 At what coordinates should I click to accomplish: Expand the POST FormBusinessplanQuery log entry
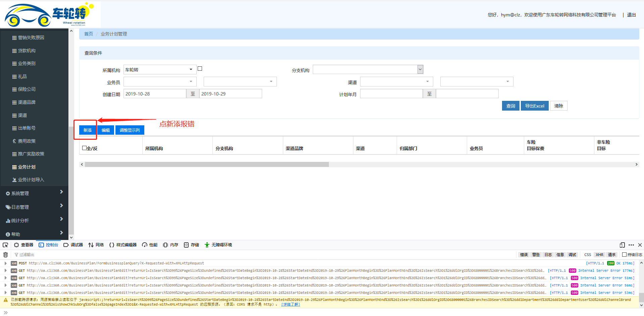click(x=5, y=263)
